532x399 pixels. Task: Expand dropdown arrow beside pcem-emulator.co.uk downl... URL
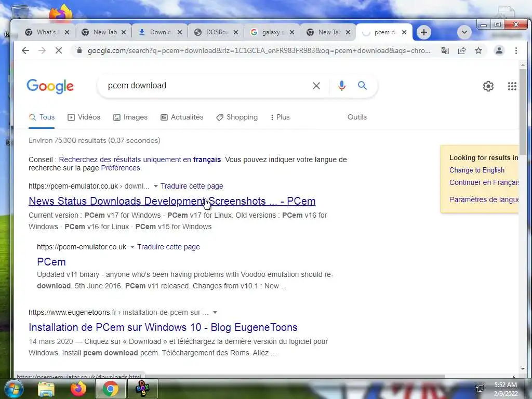[156, 186]
